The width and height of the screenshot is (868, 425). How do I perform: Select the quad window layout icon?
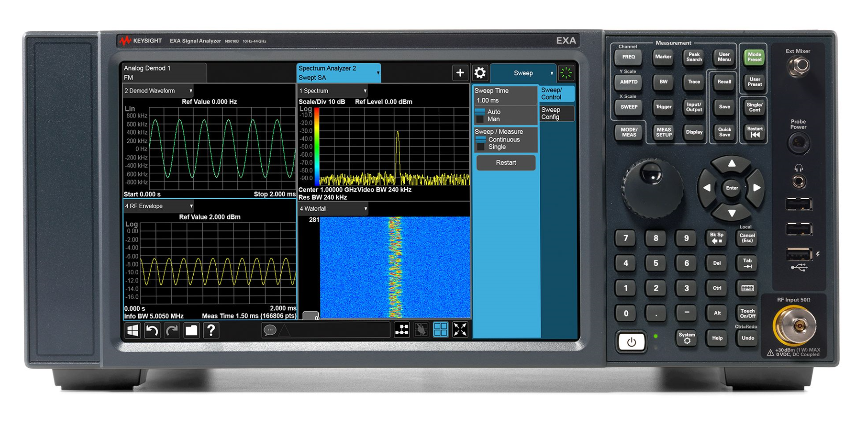coord(441,329)
